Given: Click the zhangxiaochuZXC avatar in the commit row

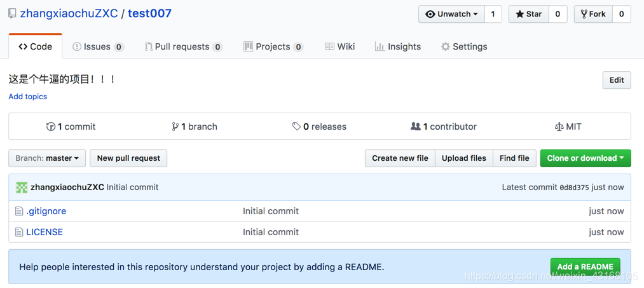Looking at the screenshot, I should click(22, 188).
